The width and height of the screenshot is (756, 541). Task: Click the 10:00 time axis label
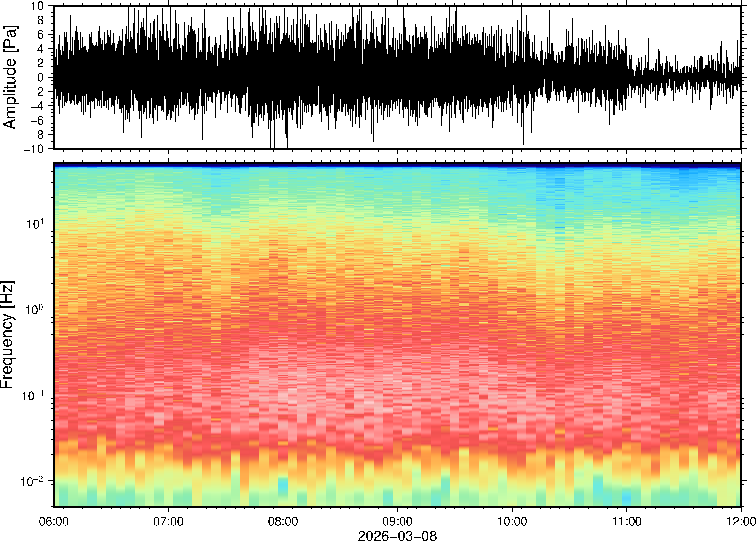(x=512, y=521)
